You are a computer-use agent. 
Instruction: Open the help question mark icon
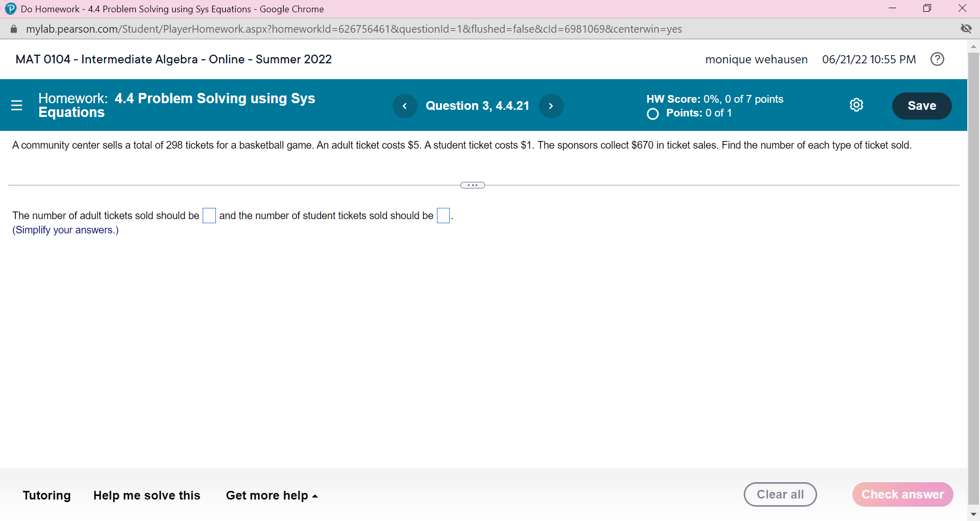pyautogui.click(x=937, y=59)
